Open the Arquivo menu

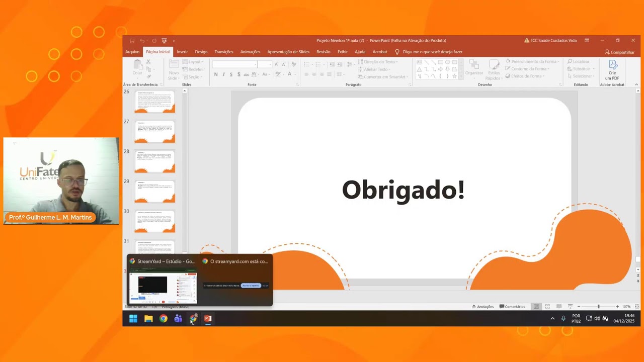click(x=132, y=52)
